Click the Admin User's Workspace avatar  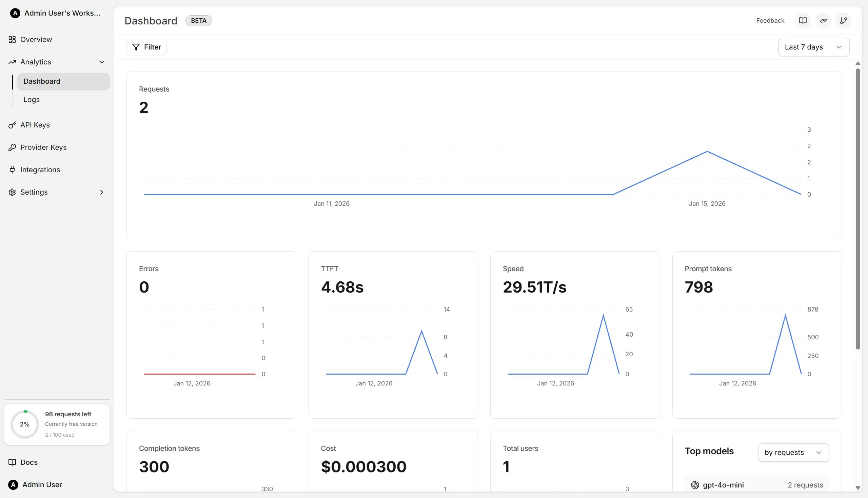[15, 13]
